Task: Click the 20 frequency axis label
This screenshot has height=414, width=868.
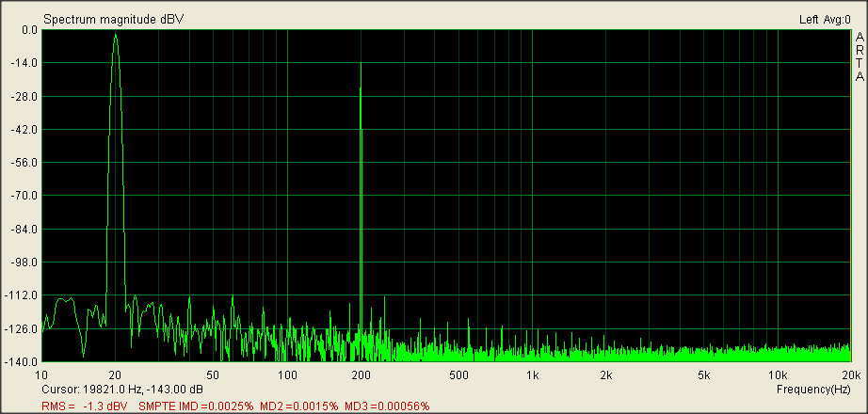Action: 115,375
